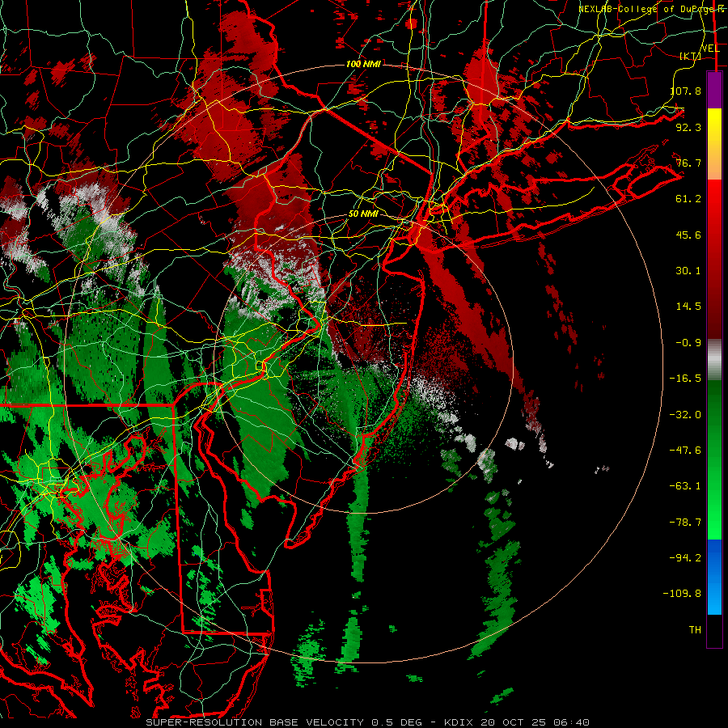The image size is (728, 728).
Task: Click the "SUPER-RESOLUTION BASE VELOCITY" caption text
Action: point(255,722)
